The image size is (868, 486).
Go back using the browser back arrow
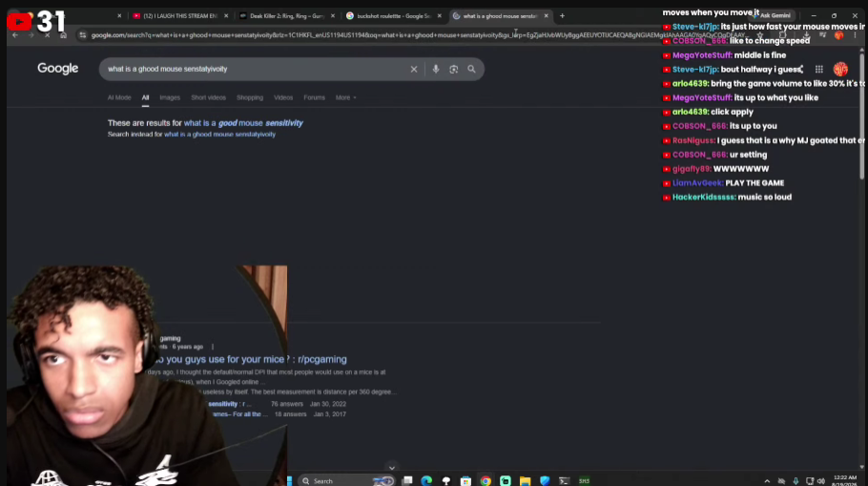pyautogui.click(x=15, y=35)
